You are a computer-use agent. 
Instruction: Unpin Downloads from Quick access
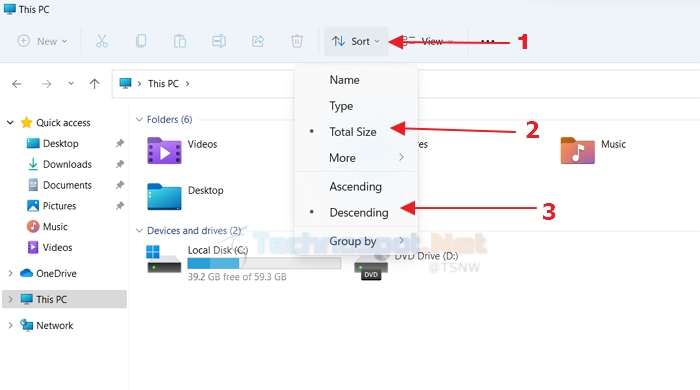coord(120,164)
